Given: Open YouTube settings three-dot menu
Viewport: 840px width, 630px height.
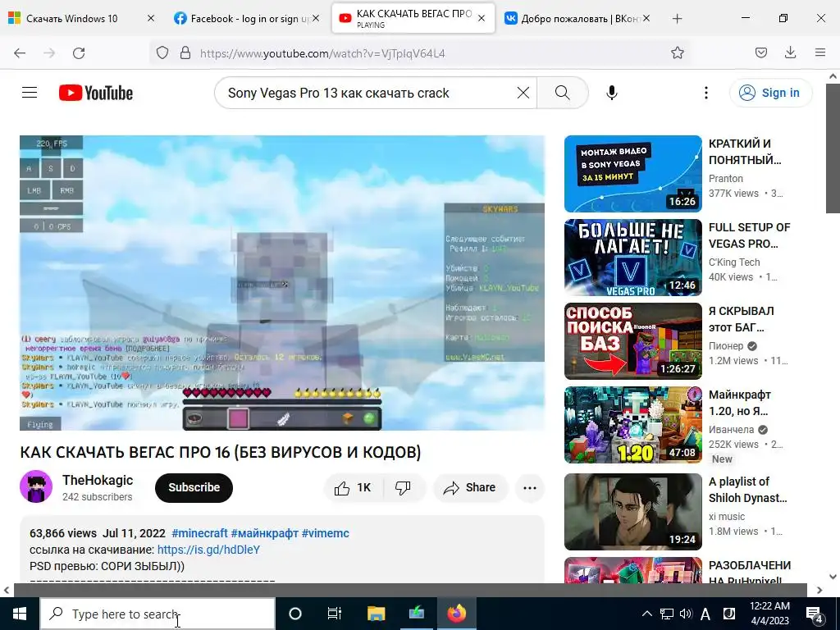Looking at the screenshot, I should tap(706, 93).
